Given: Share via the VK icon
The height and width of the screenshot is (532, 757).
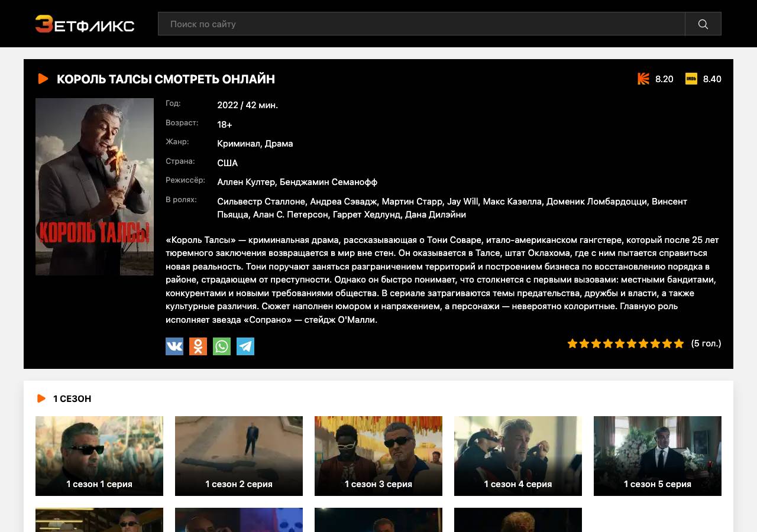Looking at the screenshot, I should [174, 346].
